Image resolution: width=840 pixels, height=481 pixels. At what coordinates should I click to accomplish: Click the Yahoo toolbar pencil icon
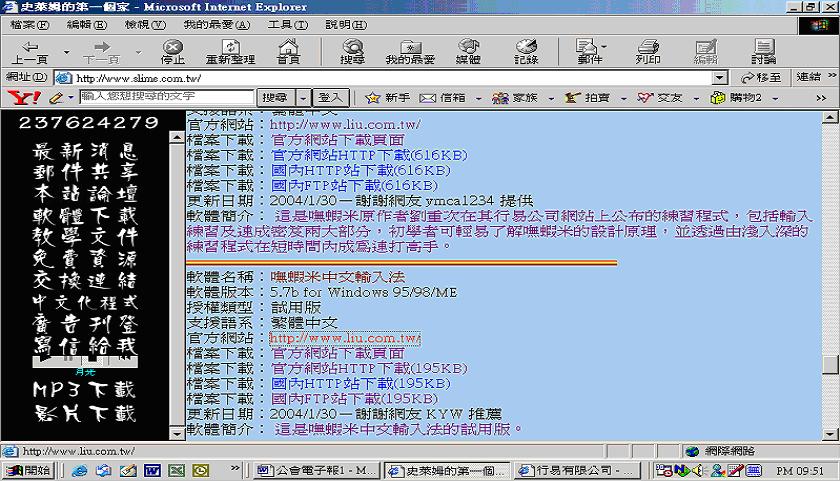(x=56, y=98)
